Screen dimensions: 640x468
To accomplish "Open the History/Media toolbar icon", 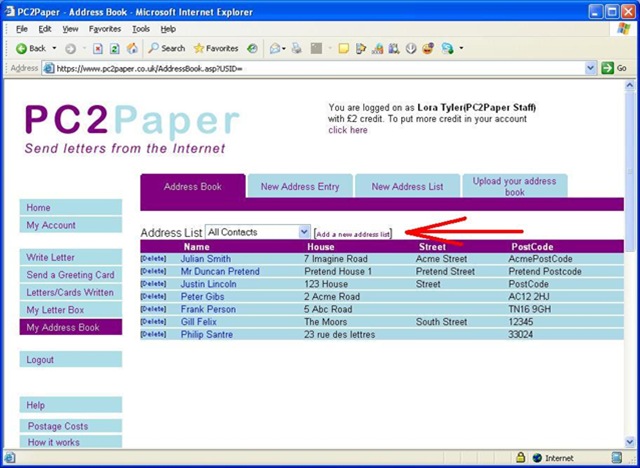I will [x=252, y=49].
